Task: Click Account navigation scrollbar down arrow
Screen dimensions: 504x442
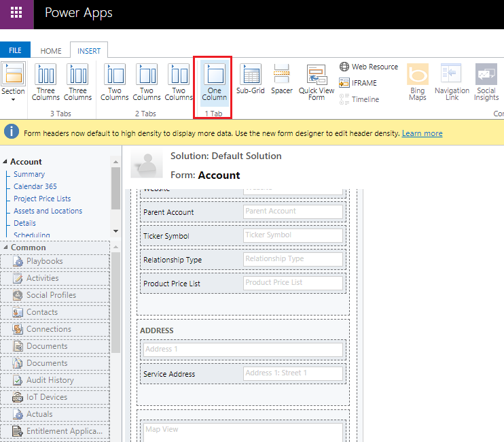Action: [x=115, y=231]
